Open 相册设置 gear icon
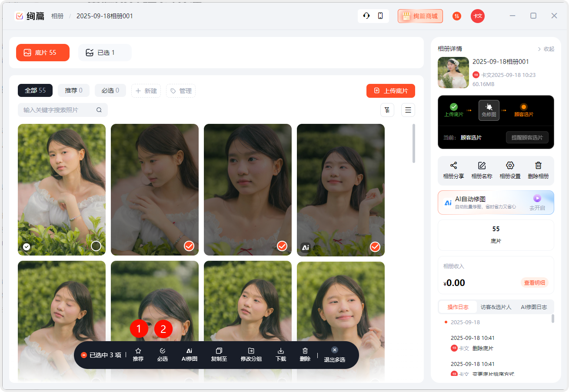 pos(510,166)
